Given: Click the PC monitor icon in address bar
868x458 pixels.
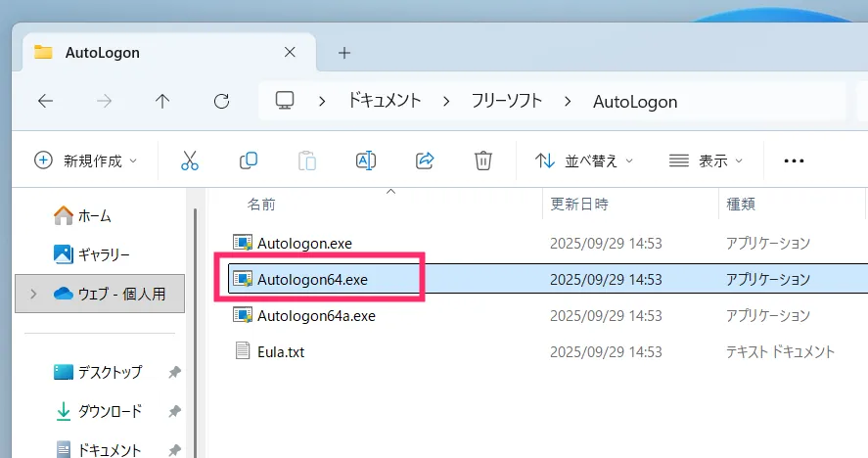Looking at the screenshot, I should (x=285, y=100).
